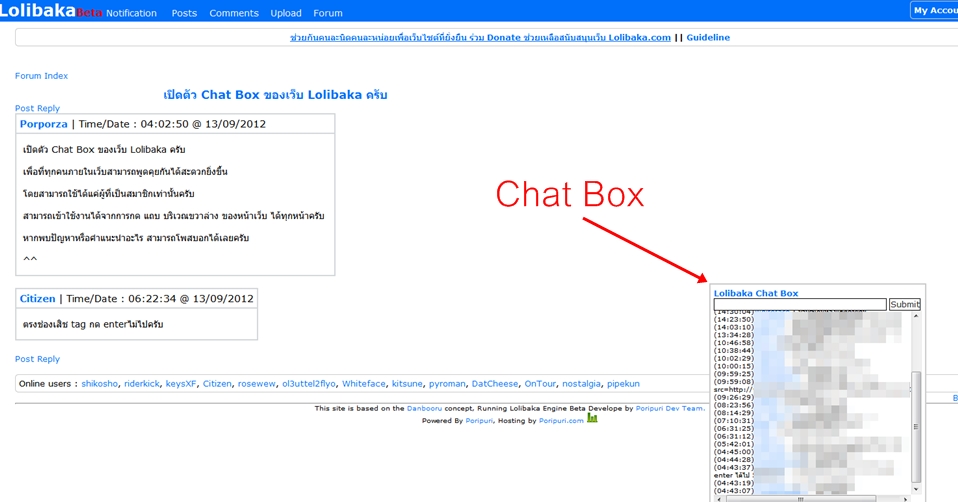Screen dimensions: 958x502
Task: Open online user OnTour's profile
Action: click(x=540, y=384)
